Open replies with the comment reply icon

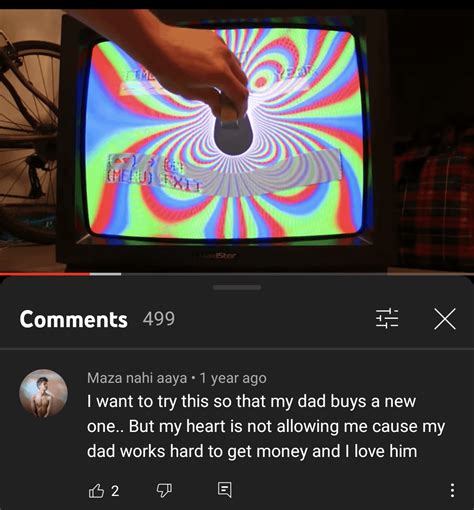225,490
